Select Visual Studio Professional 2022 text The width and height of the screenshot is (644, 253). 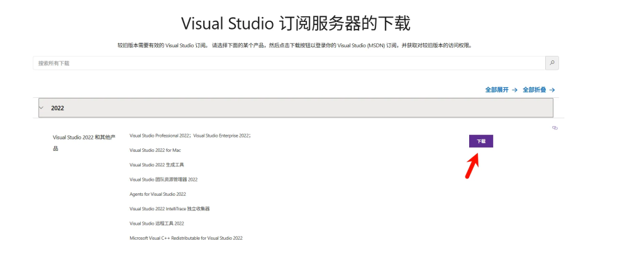(159, 136)
